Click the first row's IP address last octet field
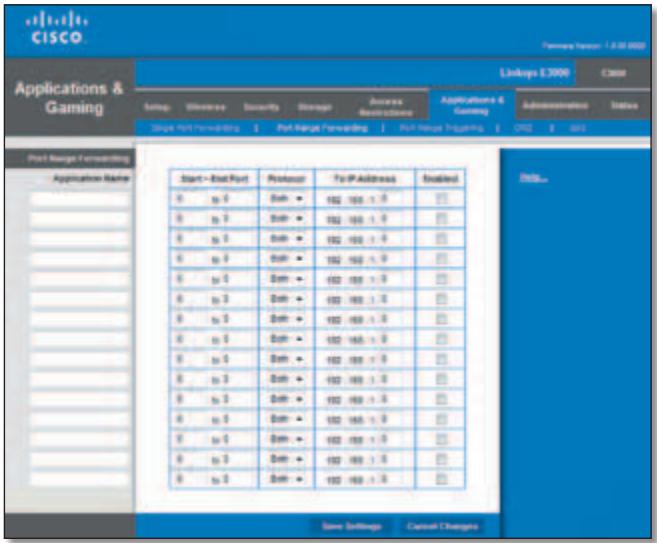657x543 pixels. click(x=392, y=199)
